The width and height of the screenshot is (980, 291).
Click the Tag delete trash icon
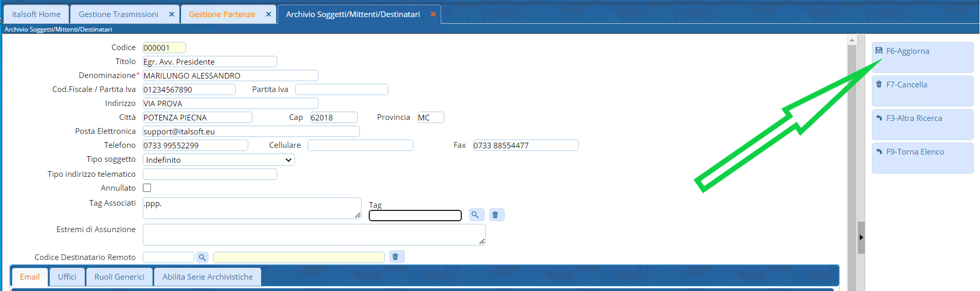click(495, 215)
